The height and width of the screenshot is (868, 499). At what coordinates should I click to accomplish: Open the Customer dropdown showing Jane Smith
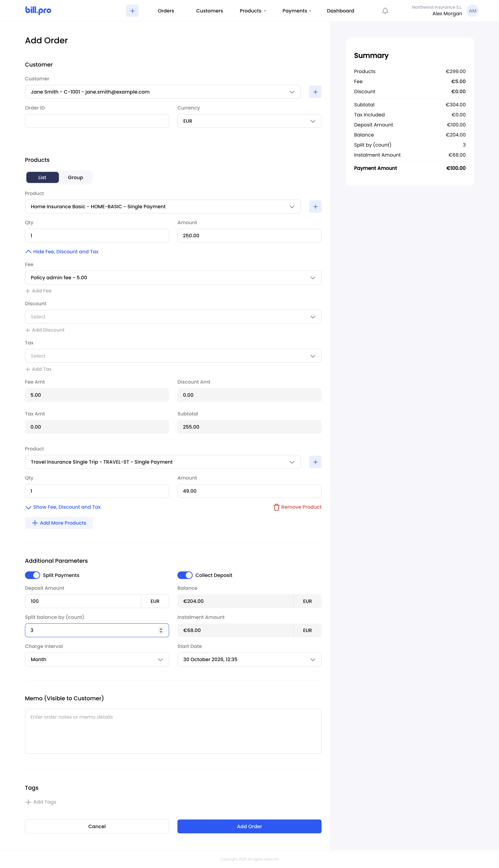pyautogui.click(x=163, y=92)
